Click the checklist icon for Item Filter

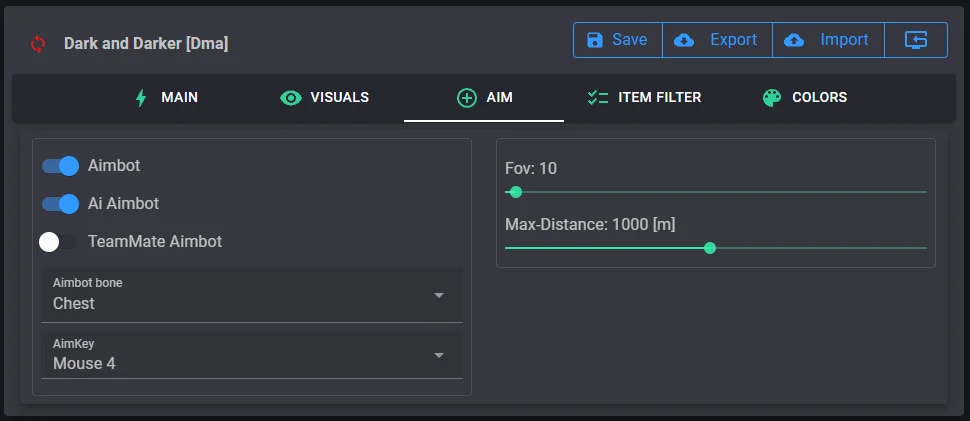[598, 98]
